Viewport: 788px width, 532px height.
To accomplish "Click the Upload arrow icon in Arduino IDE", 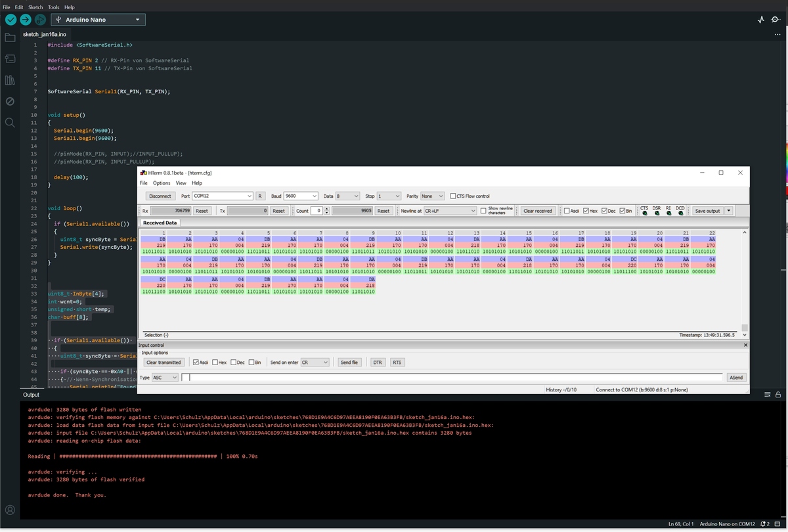I will [x=25, y=20].
